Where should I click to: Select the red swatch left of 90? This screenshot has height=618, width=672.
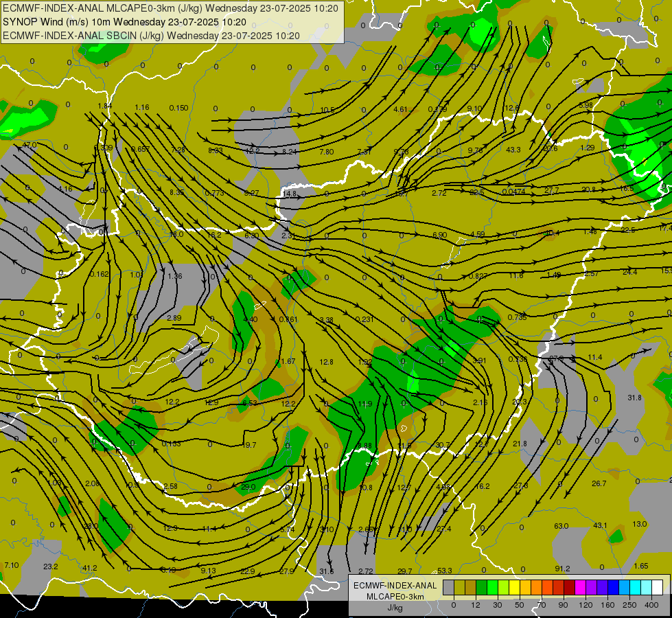(559, 587)
